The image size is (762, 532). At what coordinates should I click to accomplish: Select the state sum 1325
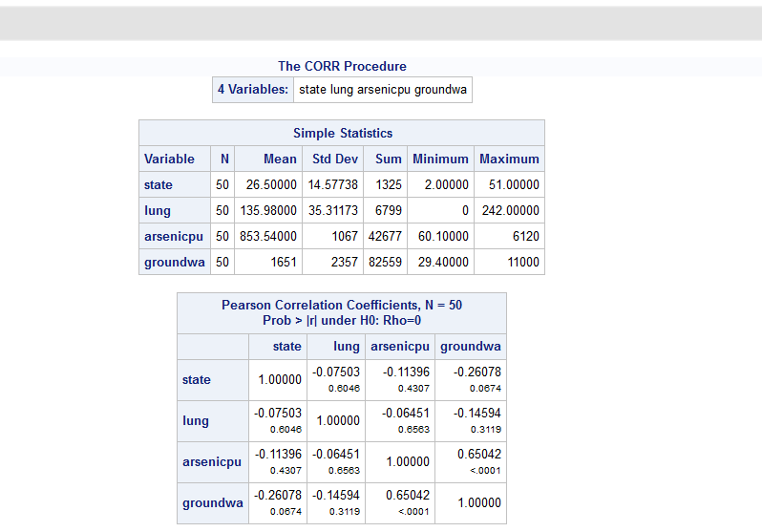(389, 184)
